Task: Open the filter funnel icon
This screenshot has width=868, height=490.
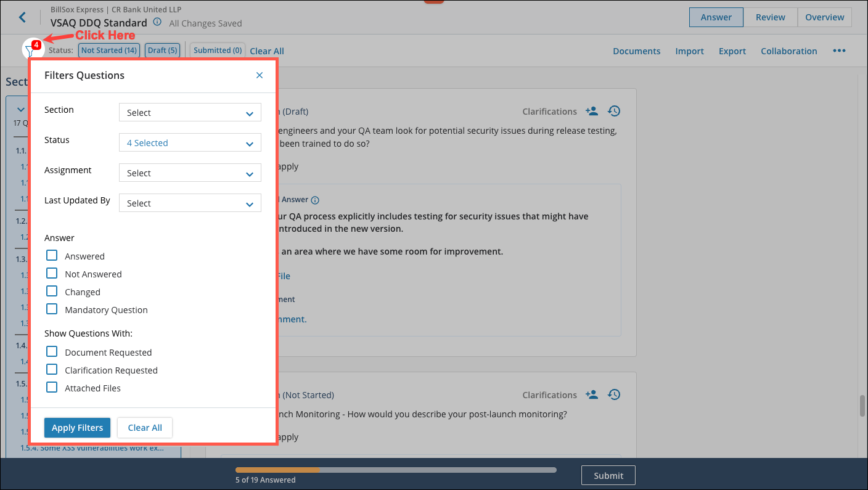Action: (x=30, y=51)
